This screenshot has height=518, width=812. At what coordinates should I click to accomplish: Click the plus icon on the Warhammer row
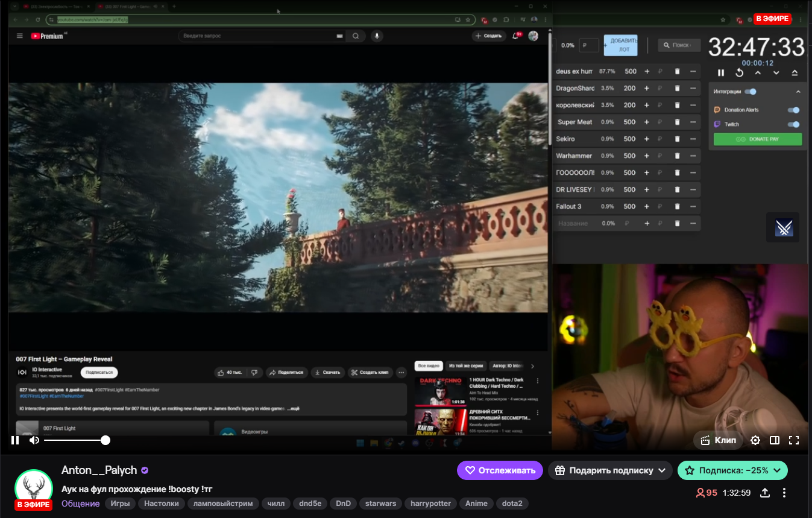point(647,156)
